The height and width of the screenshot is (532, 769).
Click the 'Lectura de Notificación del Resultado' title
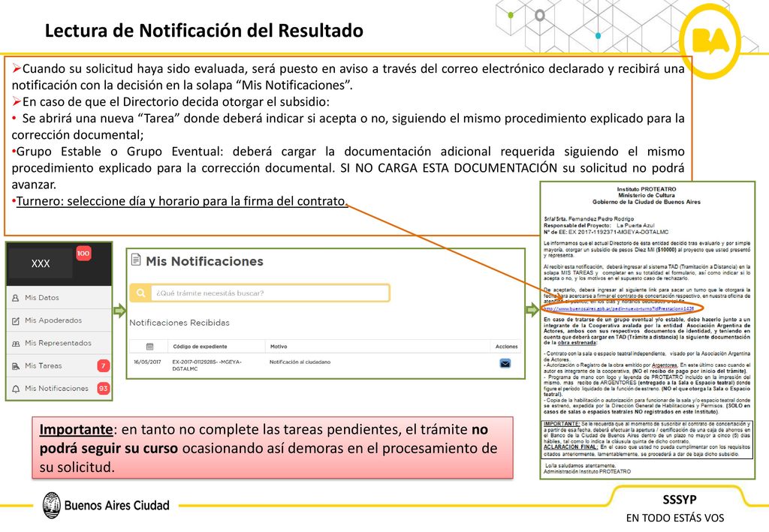[x=204, y=30]
